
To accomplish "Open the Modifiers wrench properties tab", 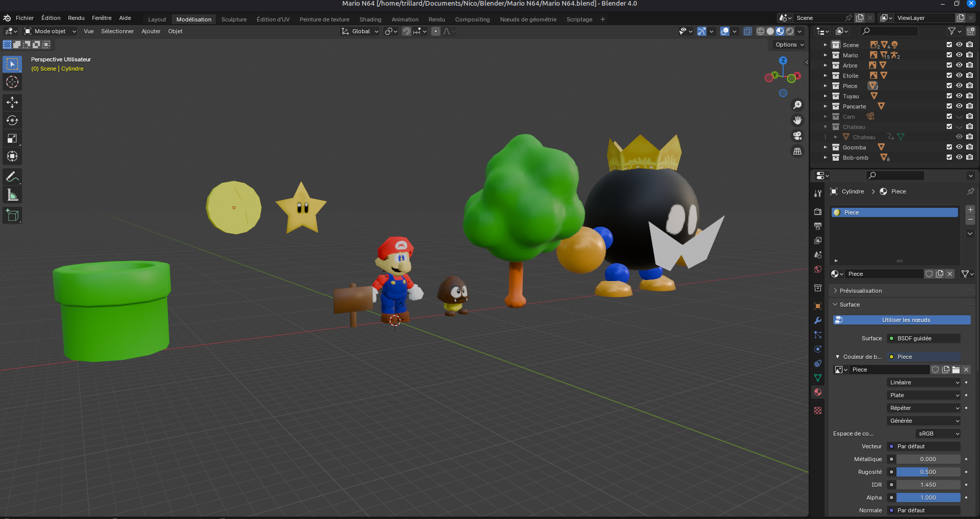I will pos(818,320).
